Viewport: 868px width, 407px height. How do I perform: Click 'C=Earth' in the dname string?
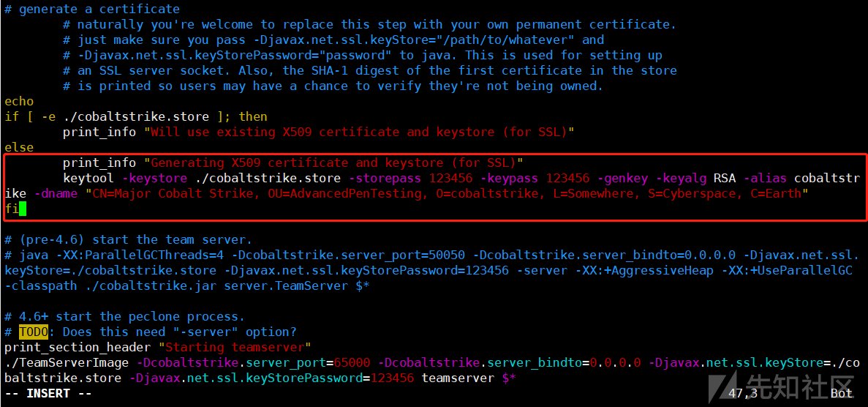[775, 193]
